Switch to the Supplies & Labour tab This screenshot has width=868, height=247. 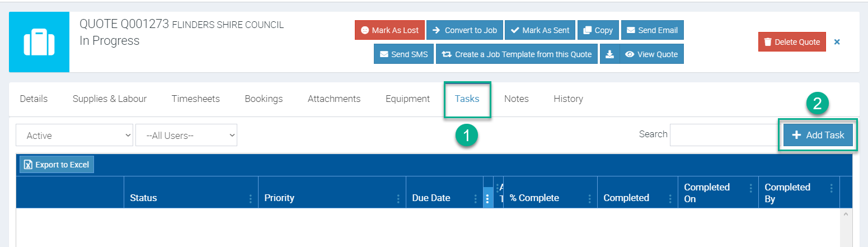pyautogui.click(x=110, y=99)
